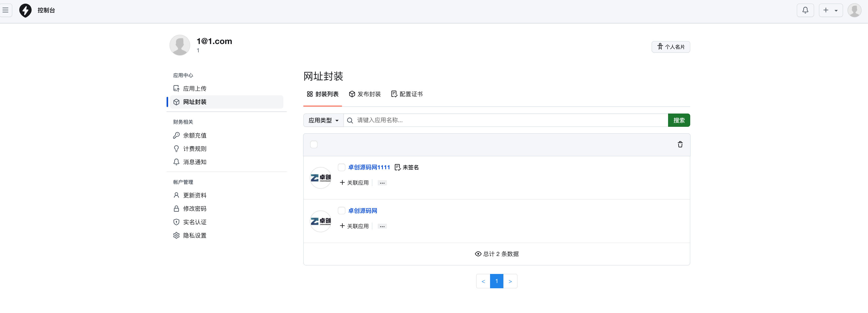Check the box beside 卓创源码网1111
868x313 pixels.
(x=341, y=167)
